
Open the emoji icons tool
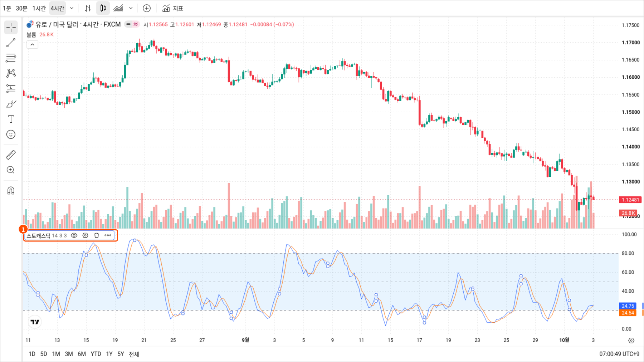[11, 134]
